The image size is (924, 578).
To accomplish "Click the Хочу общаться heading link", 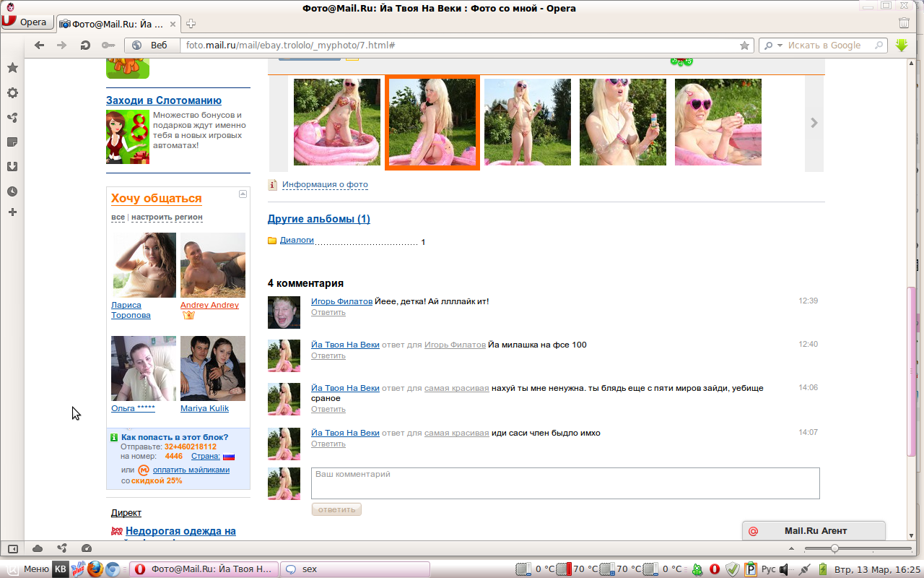I will [x=156, y=199].
